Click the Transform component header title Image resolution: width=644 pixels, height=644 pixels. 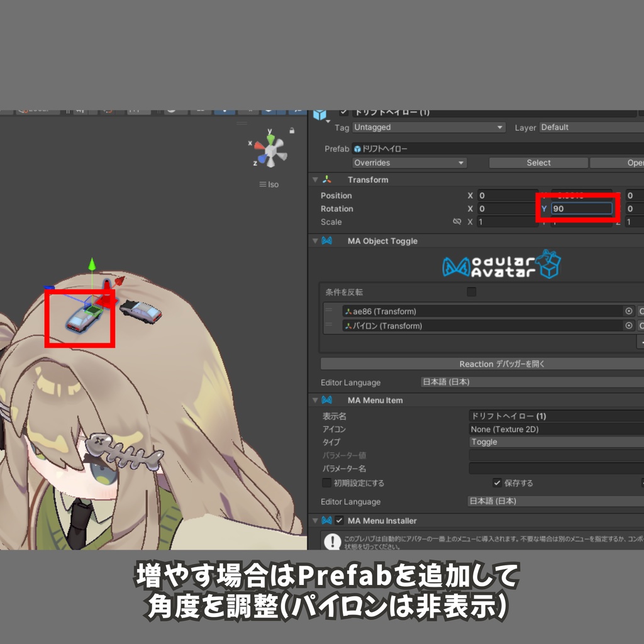click(x=367, y=179)
